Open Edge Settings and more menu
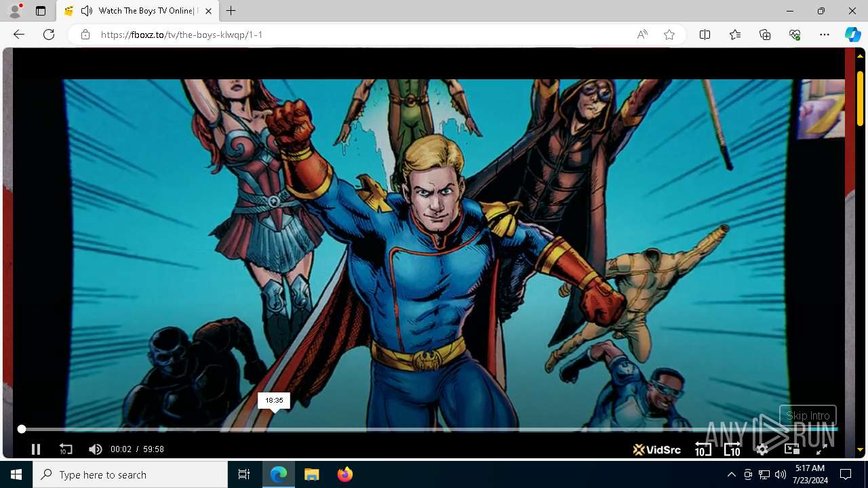868x488 pixels. coord(825,35)
